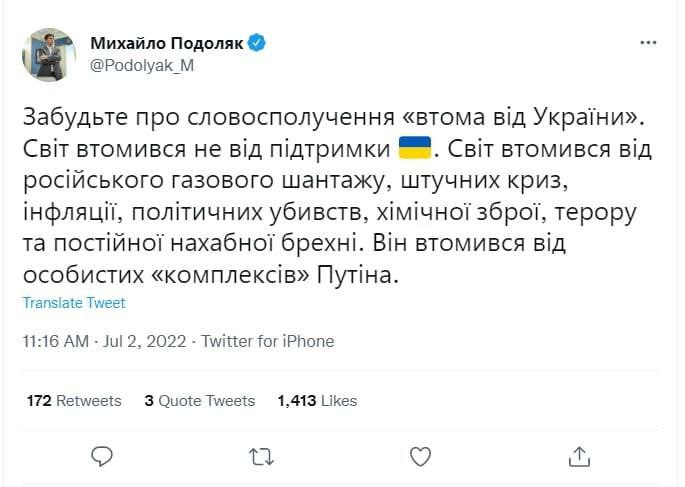Image resolution: width=685 pixels, height=487 pixels.
Task: Click the Twitter for iPhone source label
Action: 268,341
